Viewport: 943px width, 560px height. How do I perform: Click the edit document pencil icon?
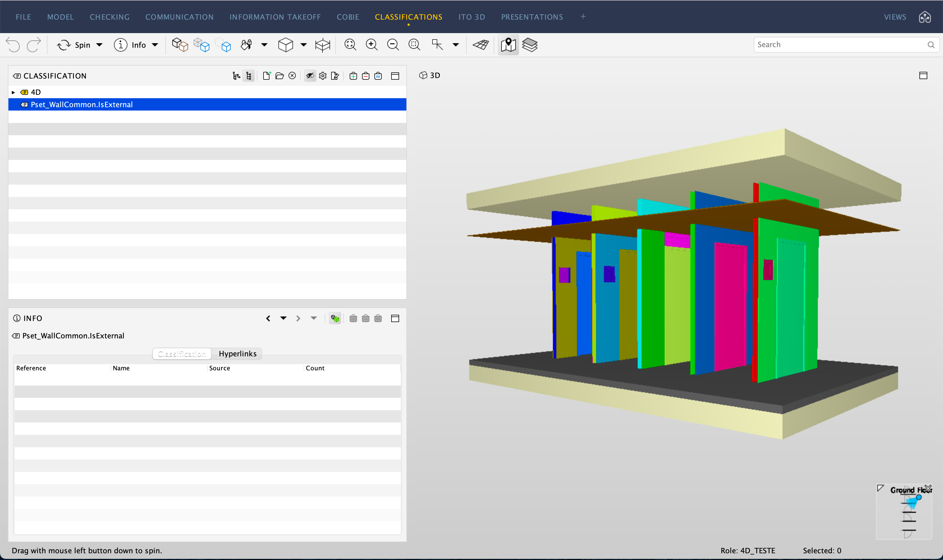(x=335, y=76)
